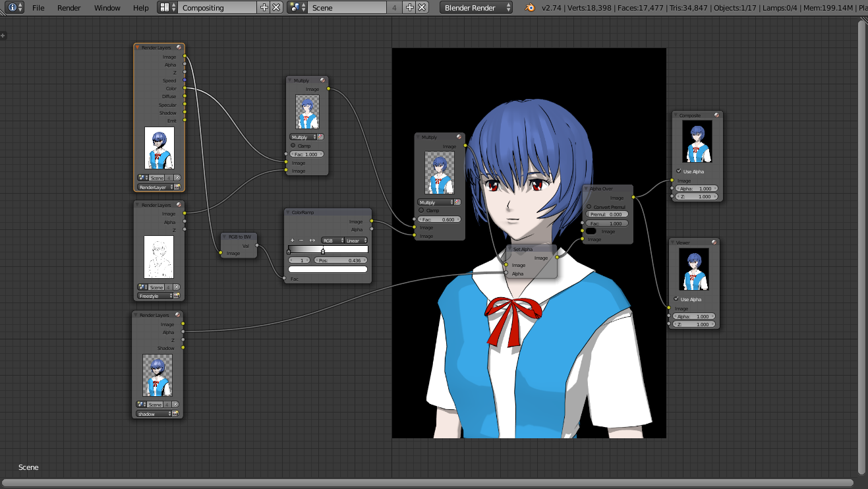Open the Window menu
This screenshot has height=489, width=868.
tap(107, 8)
